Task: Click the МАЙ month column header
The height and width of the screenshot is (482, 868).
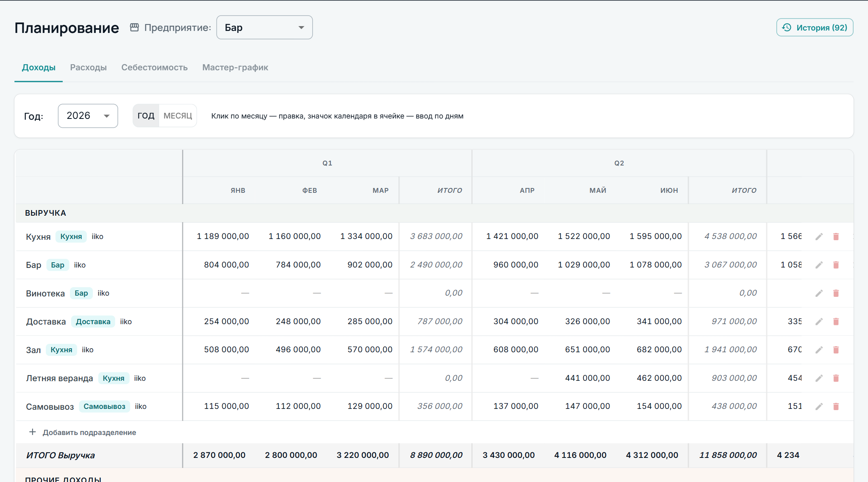Action: (x=598, y=190)
